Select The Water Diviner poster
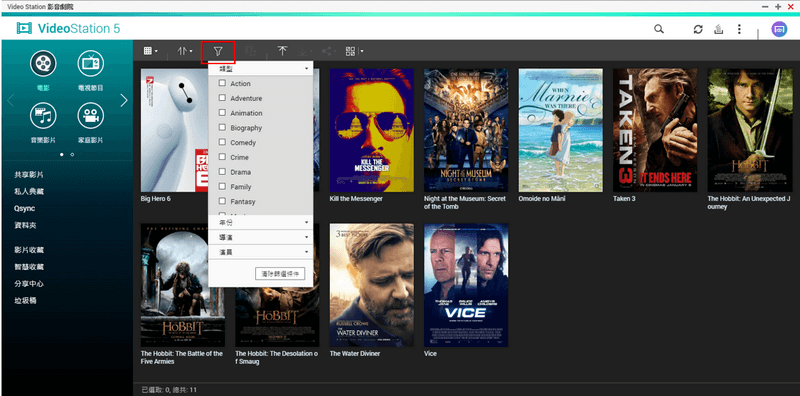The height and width of the screenshot is (396, 800). (372, 285)
